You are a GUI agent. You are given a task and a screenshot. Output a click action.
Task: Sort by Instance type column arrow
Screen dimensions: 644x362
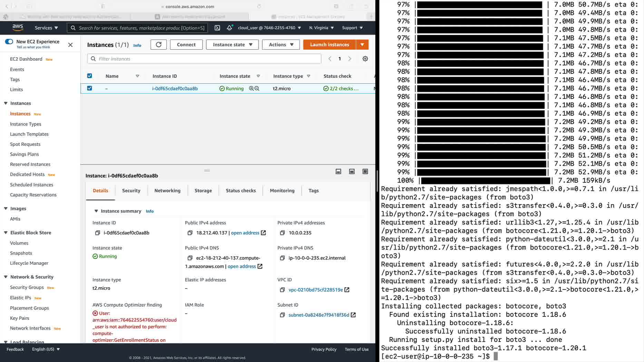(309, 76)
